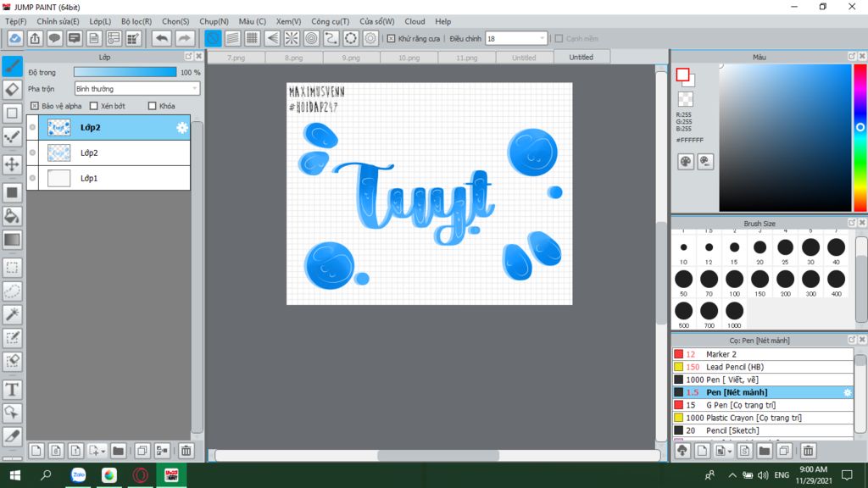
Task: Open Zalo from the Windows taskbar
Action: 79,474
